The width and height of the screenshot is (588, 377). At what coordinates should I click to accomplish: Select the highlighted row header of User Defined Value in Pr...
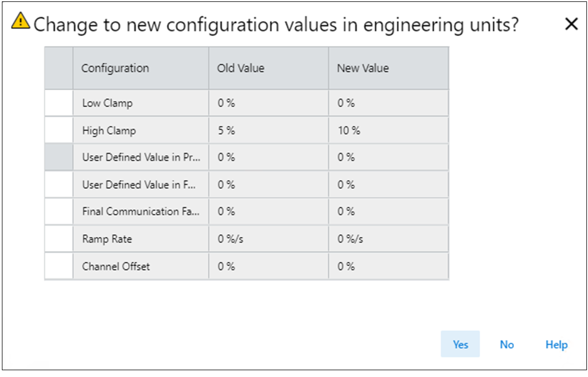point(59,157)
